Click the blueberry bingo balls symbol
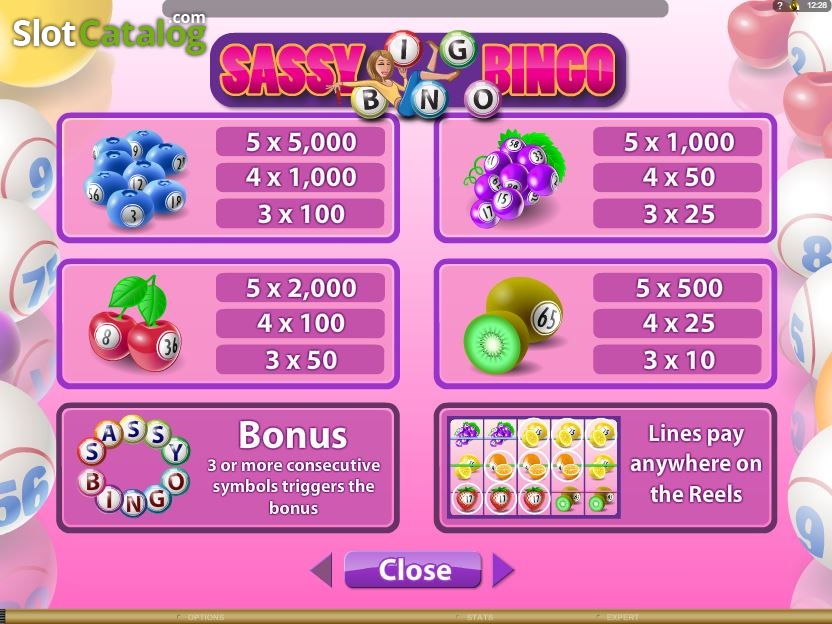This screenshot has height=624, width=832. point(135,178)
